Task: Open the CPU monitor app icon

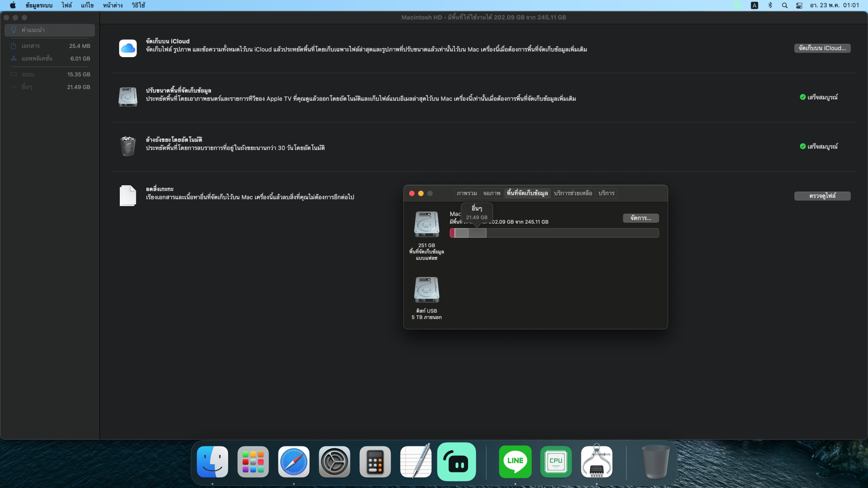Action: pos(556,462)
